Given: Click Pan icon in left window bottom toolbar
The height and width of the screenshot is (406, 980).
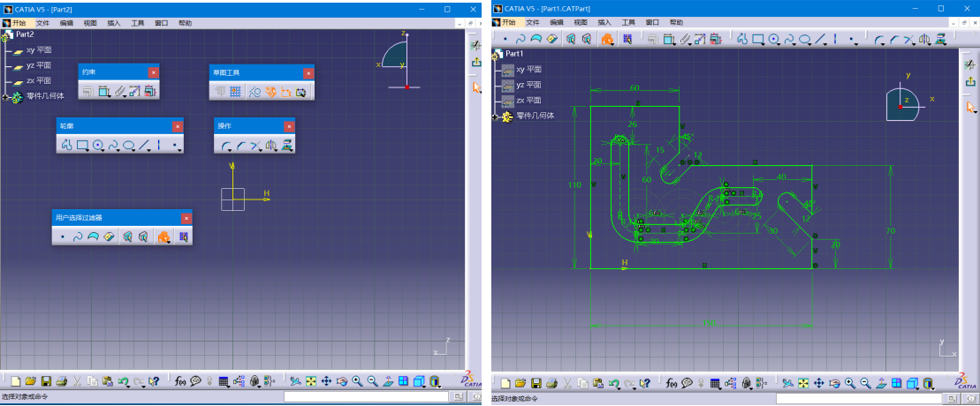Looking at the screenshot, I should coord(326,381).
